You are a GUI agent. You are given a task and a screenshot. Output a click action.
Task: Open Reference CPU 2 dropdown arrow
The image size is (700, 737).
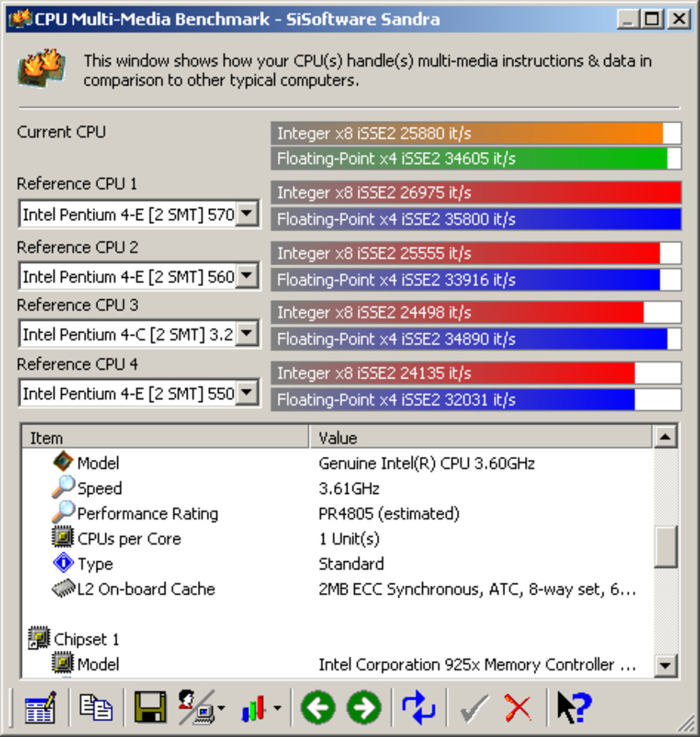click(246, 276)
